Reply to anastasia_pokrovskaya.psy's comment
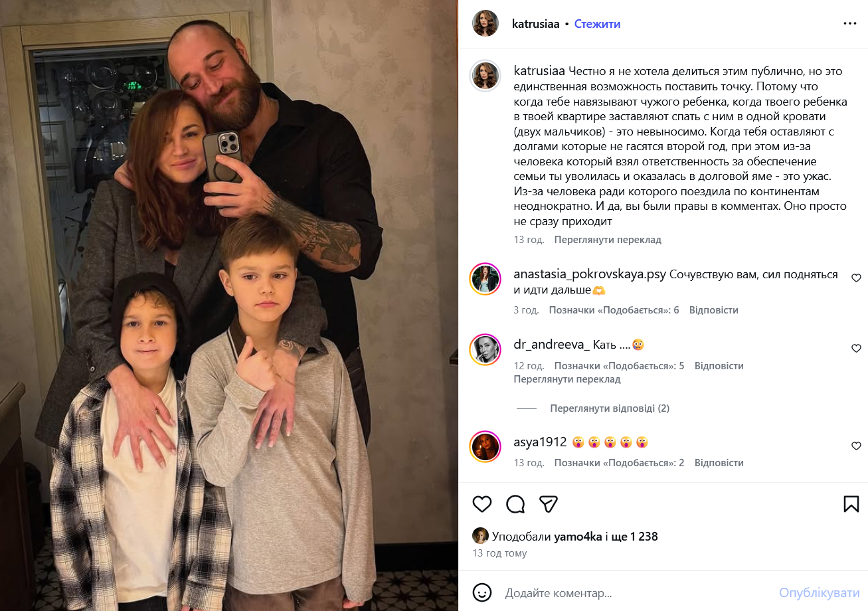 (714, 310)
